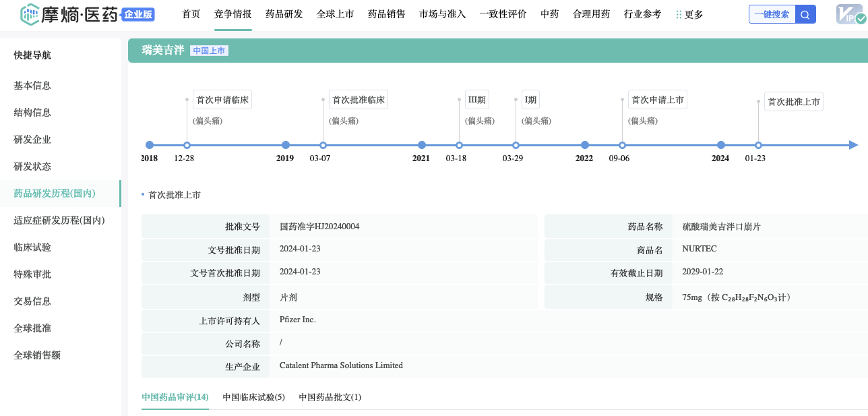Image resolution: width=868 pixels, height=416 pixels.
Task: Click the 首次申请临床 timeline point at 12-28
Action: (187, 145)
